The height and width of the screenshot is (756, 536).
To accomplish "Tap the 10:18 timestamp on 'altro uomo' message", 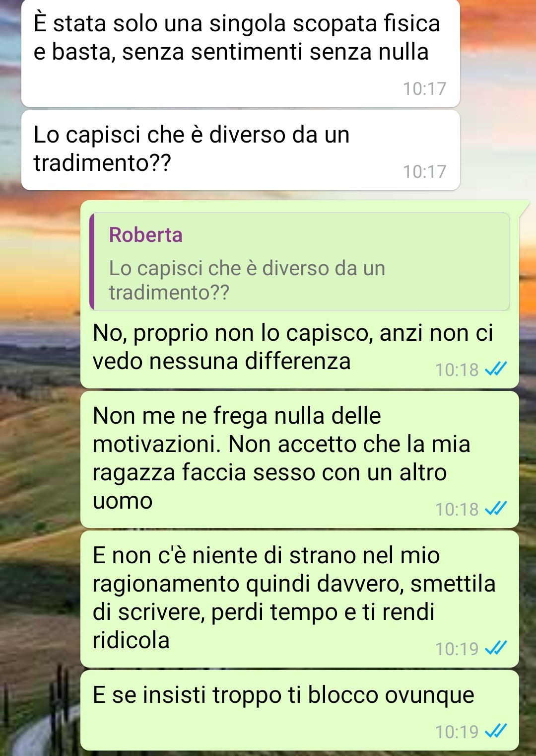I will click(x=457, y=509).
